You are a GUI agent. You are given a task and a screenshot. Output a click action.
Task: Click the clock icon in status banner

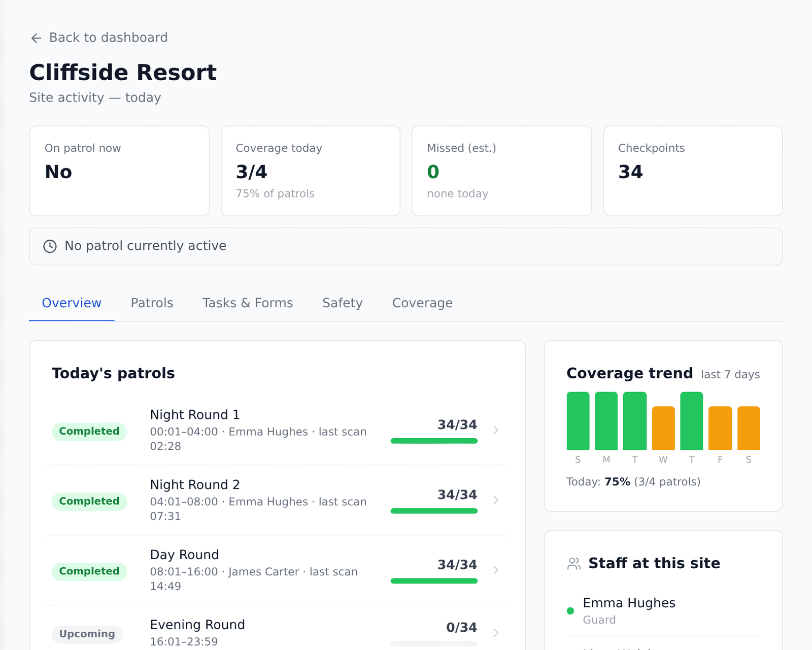pos(50,246)
